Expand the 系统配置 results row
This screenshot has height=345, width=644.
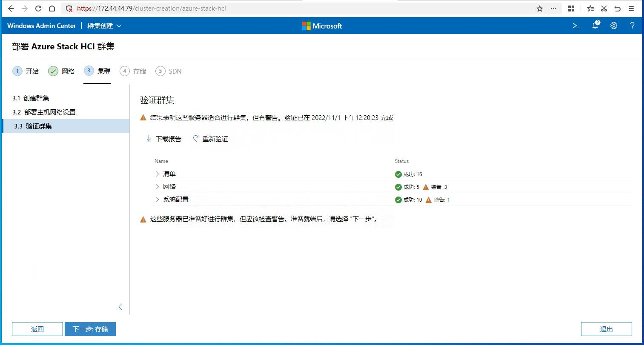(157, 200)
